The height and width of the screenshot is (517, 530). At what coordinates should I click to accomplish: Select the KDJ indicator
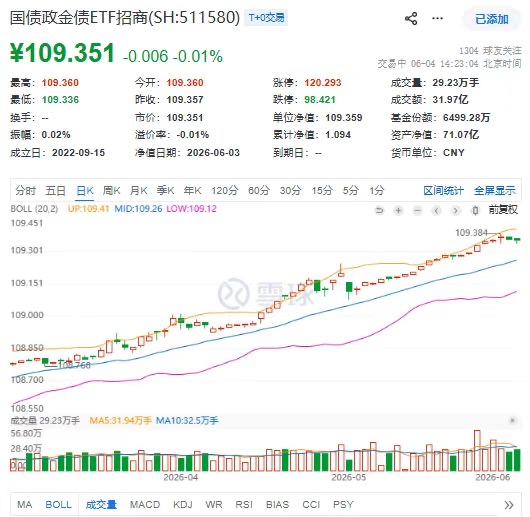pyautogui.click(x=183, y=505)
